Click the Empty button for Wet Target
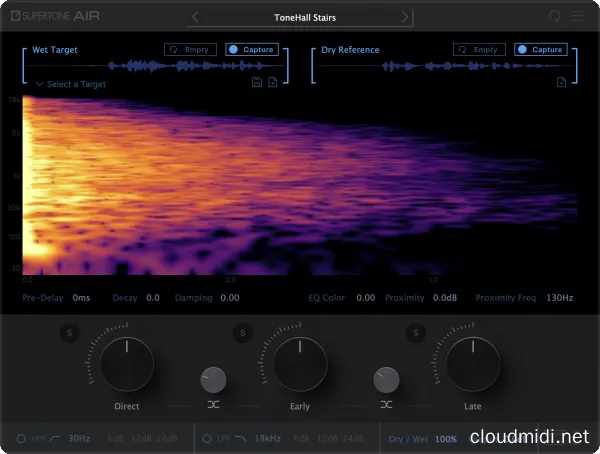The width and height of the screenshot is (600, 454). [x=190, y=49]
